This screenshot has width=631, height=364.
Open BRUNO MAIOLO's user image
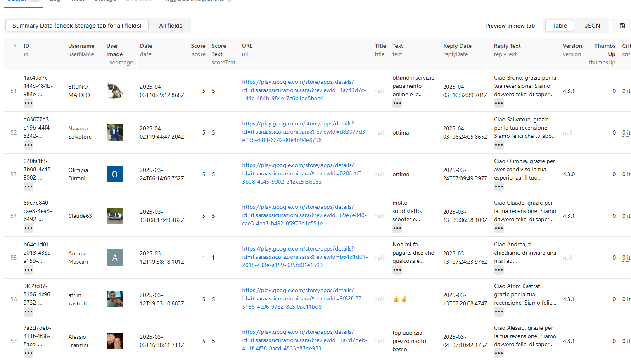[x=115, y=91]
